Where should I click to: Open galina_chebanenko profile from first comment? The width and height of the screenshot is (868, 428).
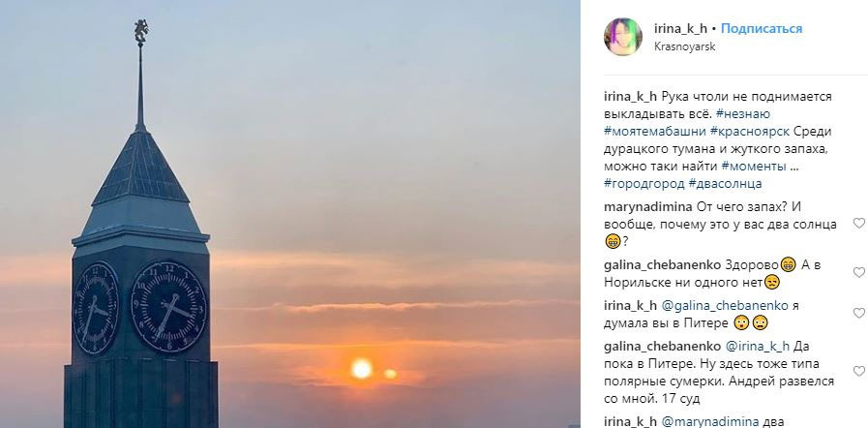(x=662, y=264)
